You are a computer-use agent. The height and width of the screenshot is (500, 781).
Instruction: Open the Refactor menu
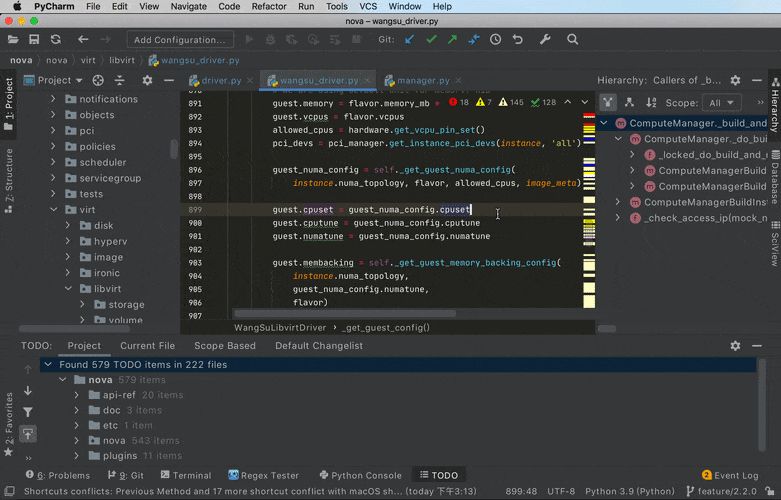(x=269, y=7)
